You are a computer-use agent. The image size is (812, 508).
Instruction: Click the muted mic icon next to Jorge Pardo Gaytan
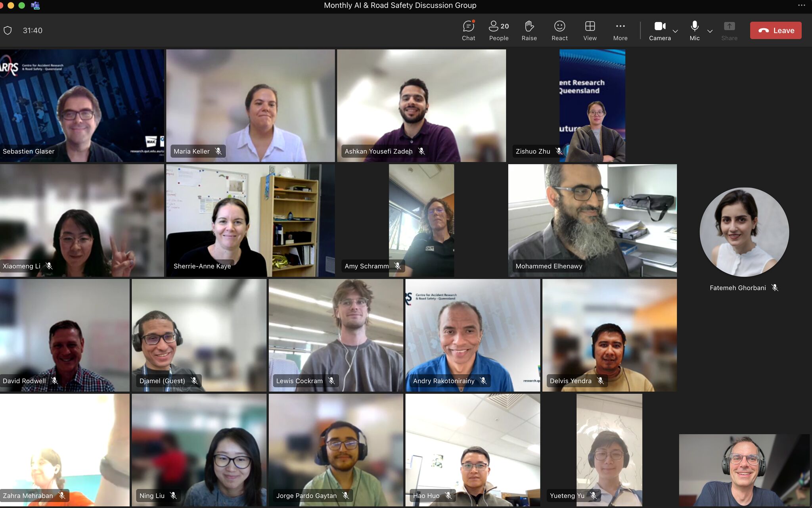click(x=346, y=495)
